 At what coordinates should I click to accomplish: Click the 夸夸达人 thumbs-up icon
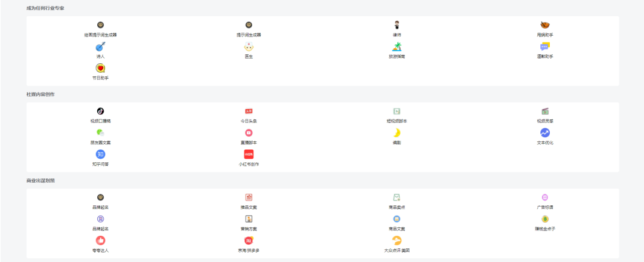click(101, 240)
